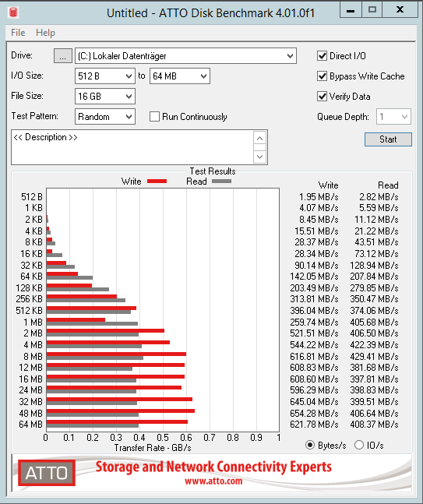Image resolution: width=423 pixels, height=504 pixels.
Task: Open the Drive selection dropdown
Action: (185, 56)
